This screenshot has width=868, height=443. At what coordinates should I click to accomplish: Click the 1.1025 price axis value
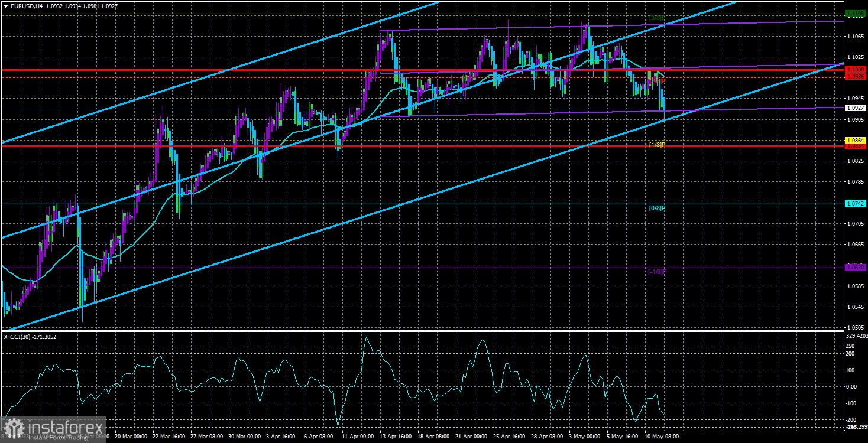tap(856, 57)
